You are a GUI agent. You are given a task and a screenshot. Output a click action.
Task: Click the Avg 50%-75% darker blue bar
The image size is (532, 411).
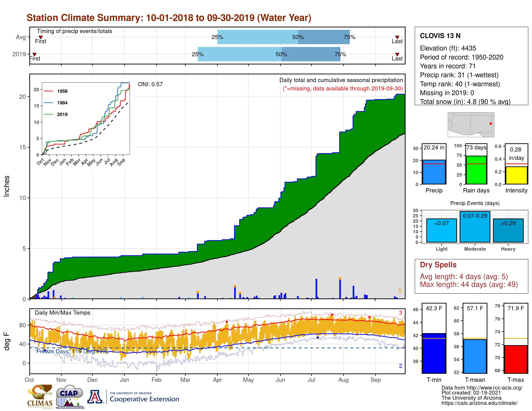324,37
